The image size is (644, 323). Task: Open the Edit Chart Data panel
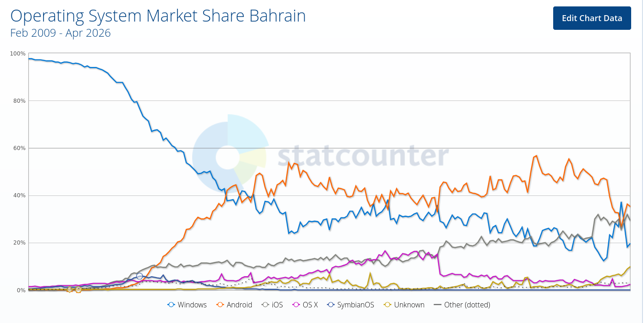(x=592, y=18)
